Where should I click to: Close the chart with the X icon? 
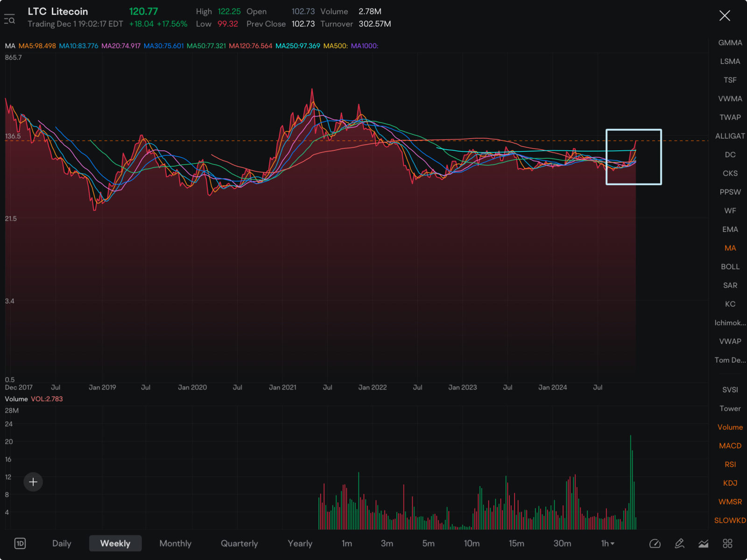[725, 16]
